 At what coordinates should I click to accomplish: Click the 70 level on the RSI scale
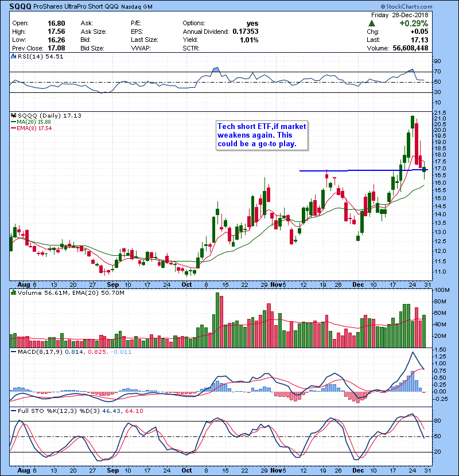[437, 72]
